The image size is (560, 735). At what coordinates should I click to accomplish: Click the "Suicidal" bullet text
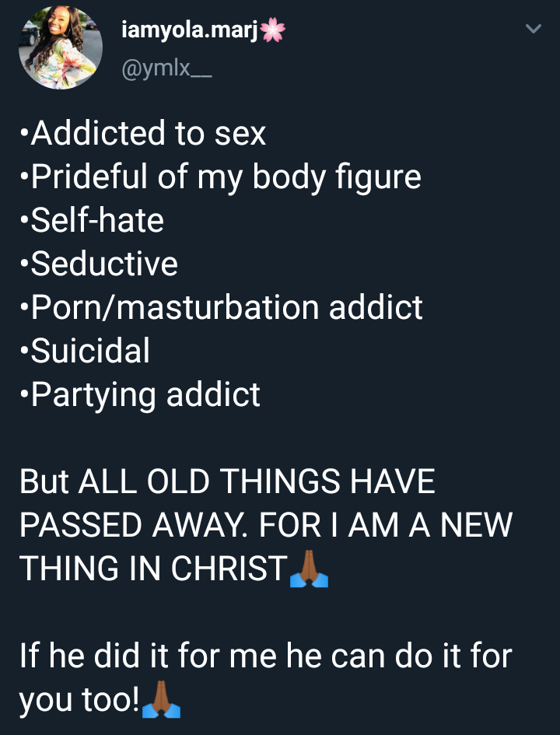tap(86, 352)
